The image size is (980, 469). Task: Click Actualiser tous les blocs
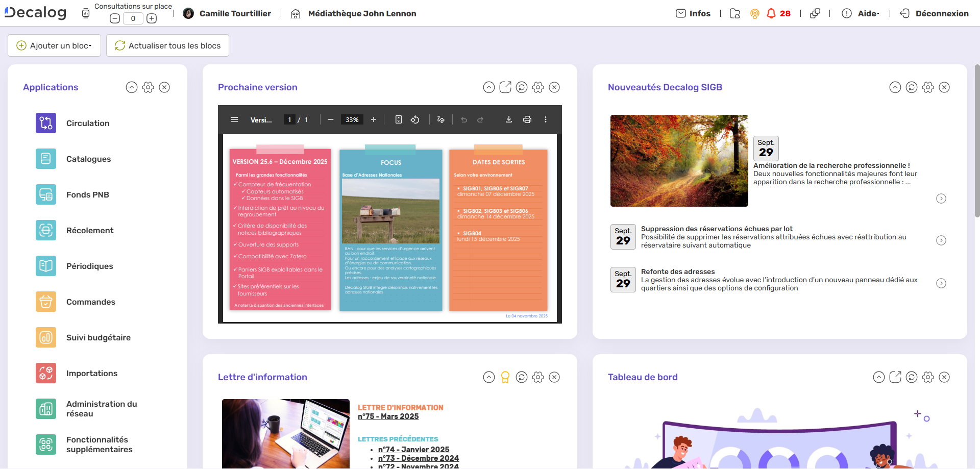point(167,45)
